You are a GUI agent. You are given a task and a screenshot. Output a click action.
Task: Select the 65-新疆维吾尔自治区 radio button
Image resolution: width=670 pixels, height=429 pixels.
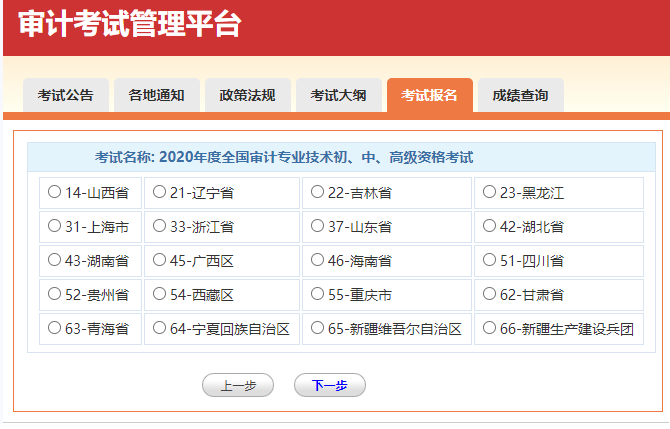tap(317, 328)
